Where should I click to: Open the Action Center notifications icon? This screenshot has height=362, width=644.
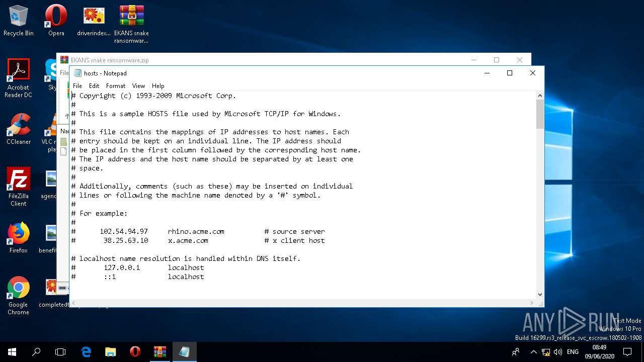click(x=627, y=352)
